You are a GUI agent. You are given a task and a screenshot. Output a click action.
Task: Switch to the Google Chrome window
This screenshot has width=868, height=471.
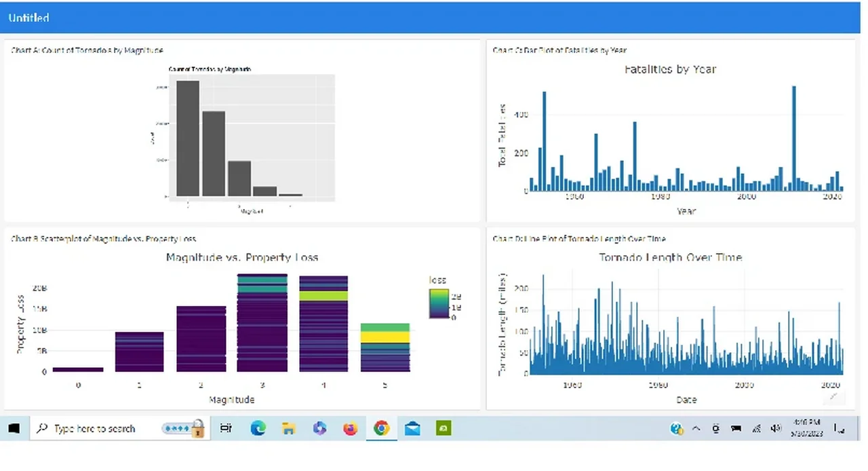(381, 428)
